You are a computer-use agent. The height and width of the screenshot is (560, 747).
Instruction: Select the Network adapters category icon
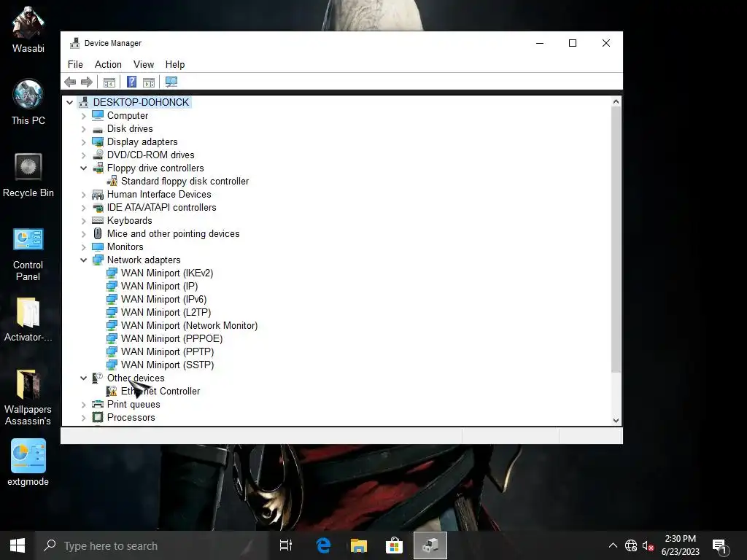[x=98, y=260]
